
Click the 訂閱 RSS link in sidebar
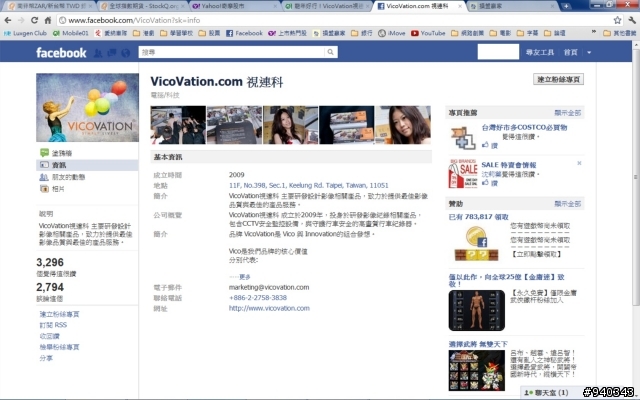click(x=53, y=325)
